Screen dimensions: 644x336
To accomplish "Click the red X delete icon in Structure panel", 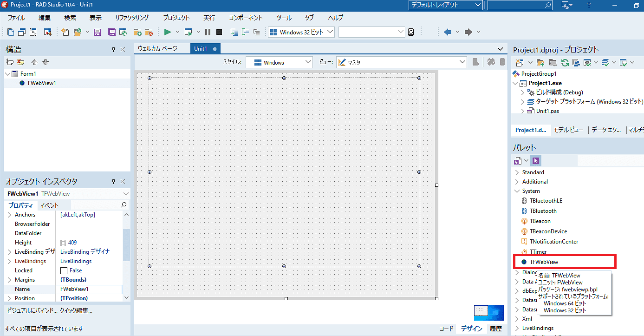I will [20, 62].
